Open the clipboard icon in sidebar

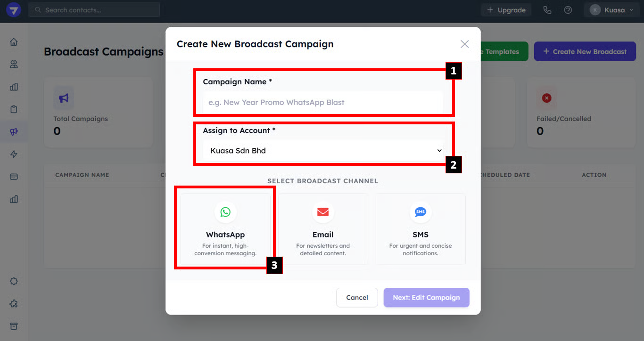(14, 109)
